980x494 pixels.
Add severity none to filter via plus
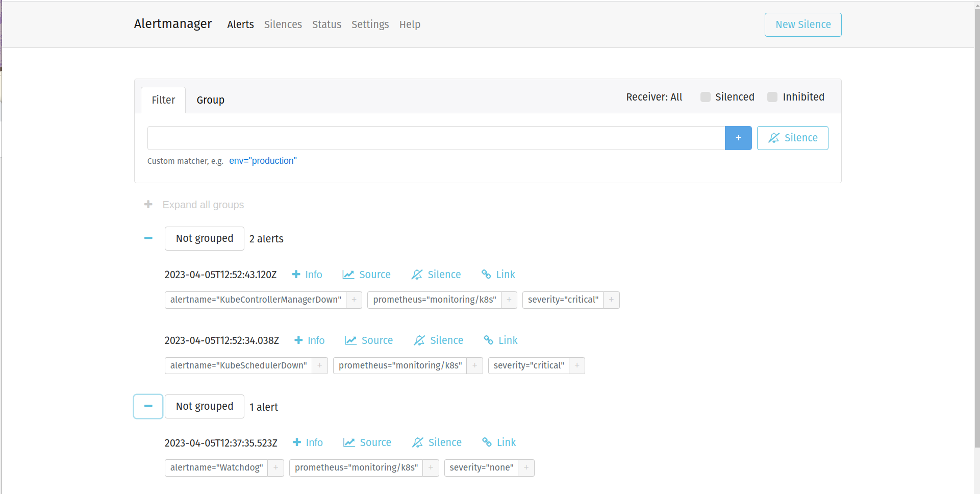click(x=526, y=468)
